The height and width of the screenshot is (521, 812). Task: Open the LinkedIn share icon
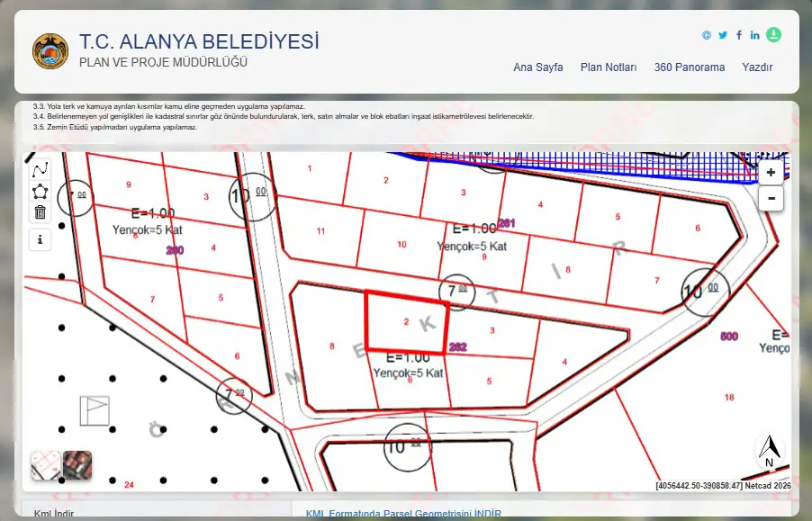tap(755, 35)
